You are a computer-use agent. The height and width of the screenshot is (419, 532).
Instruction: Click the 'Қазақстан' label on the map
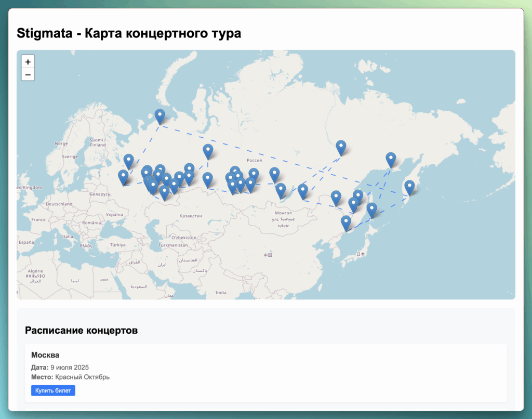[x=190, y=216]
